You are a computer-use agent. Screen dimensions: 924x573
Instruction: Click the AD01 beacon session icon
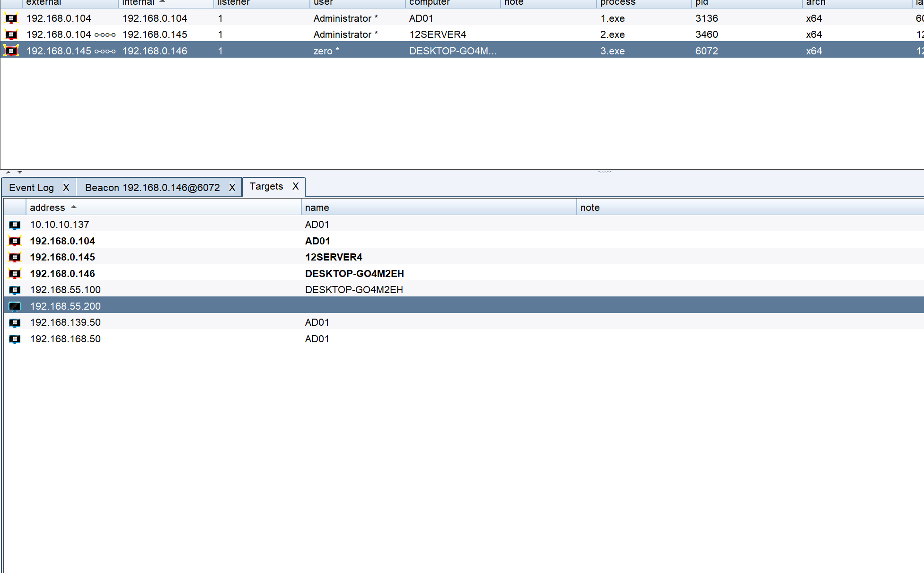[x=11, y=18]
